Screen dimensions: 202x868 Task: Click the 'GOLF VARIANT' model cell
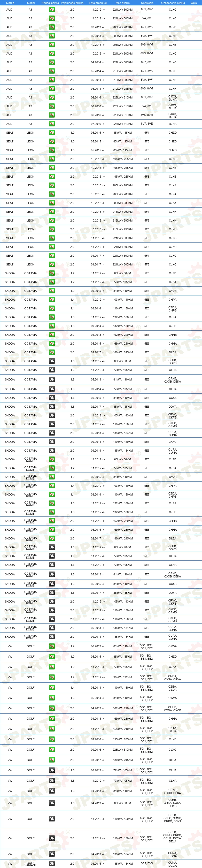(31, 864)
